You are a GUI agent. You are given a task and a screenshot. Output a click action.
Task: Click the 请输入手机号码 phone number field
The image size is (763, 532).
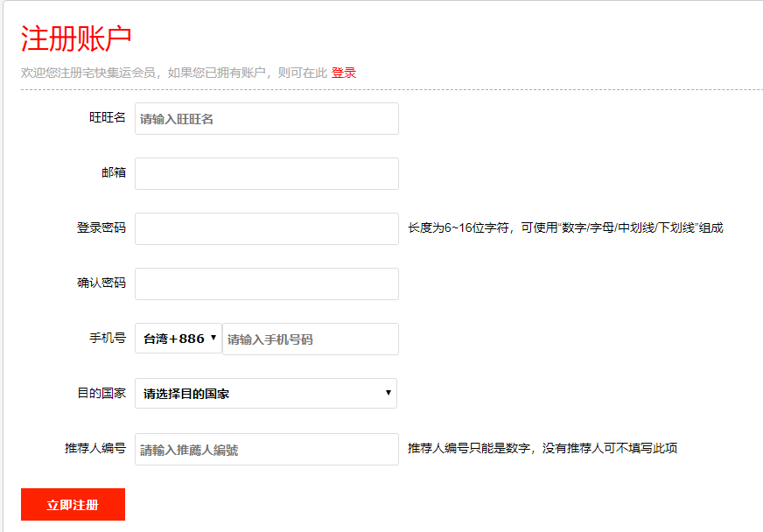(310, 339)
